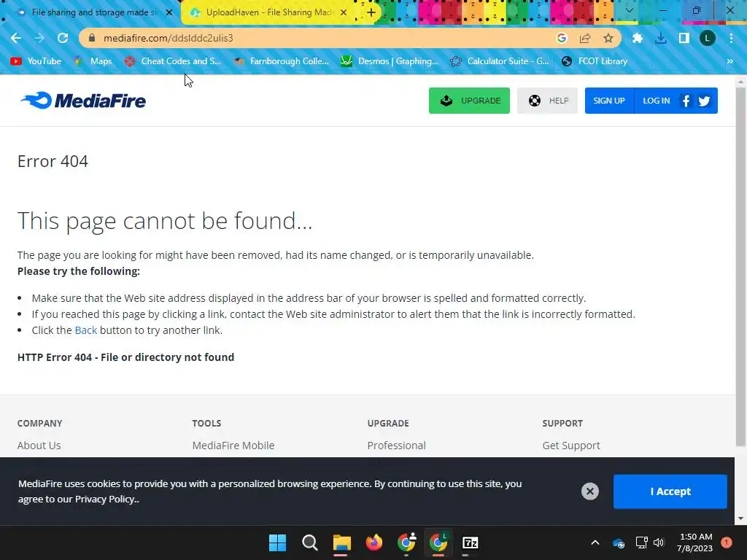The height and width of the screenshot is (560, 747).
Task: Open taskbar Search icon
Action: click(x=309, y=542)
